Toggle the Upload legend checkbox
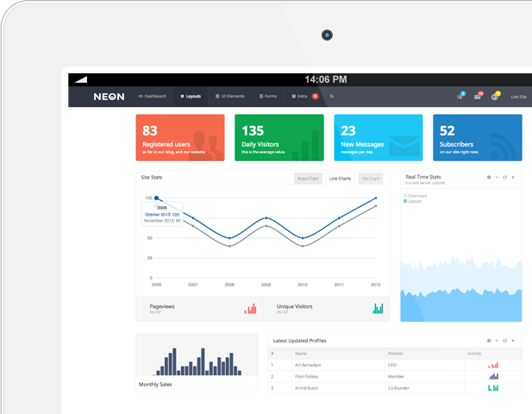The height and width of the screenshot is (414, 532). pos(405,201)
